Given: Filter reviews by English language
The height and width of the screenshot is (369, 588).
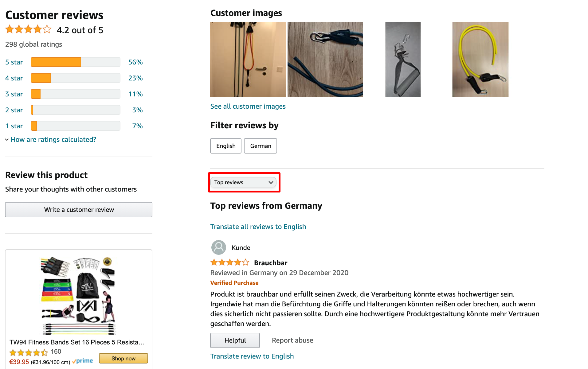Looking at the screenshot, I should (x=226, y=146).
